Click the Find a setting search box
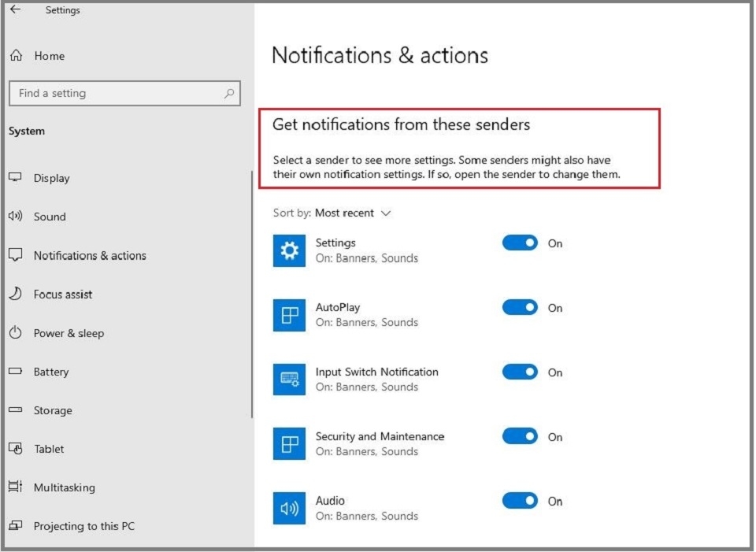 [125, 93]
